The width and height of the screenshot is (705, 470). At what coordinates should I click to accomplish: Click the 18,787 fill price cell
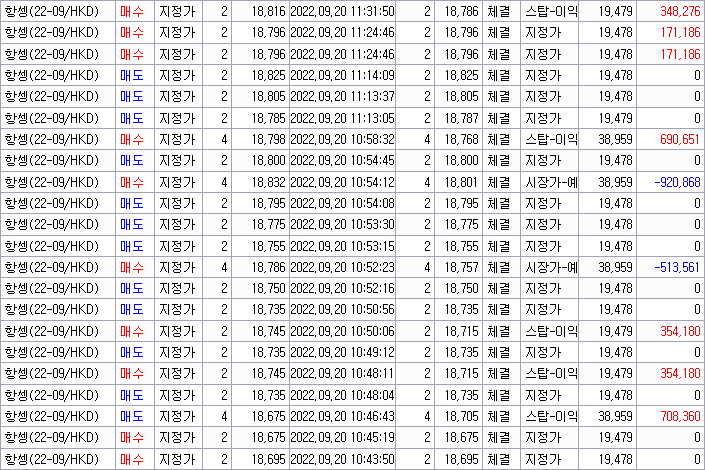(x=460, y=118)
